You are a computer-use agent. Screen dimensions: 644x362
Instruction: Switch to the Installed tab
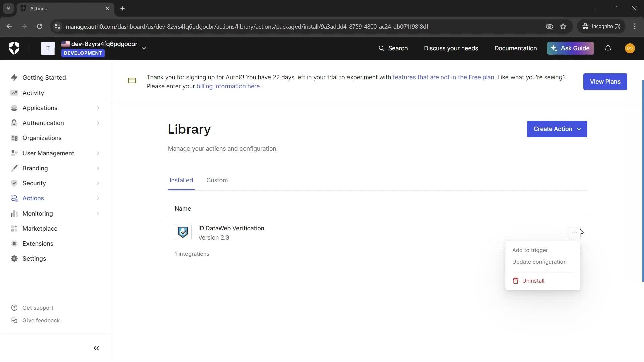pyautogui.click(x=181, y=180)
